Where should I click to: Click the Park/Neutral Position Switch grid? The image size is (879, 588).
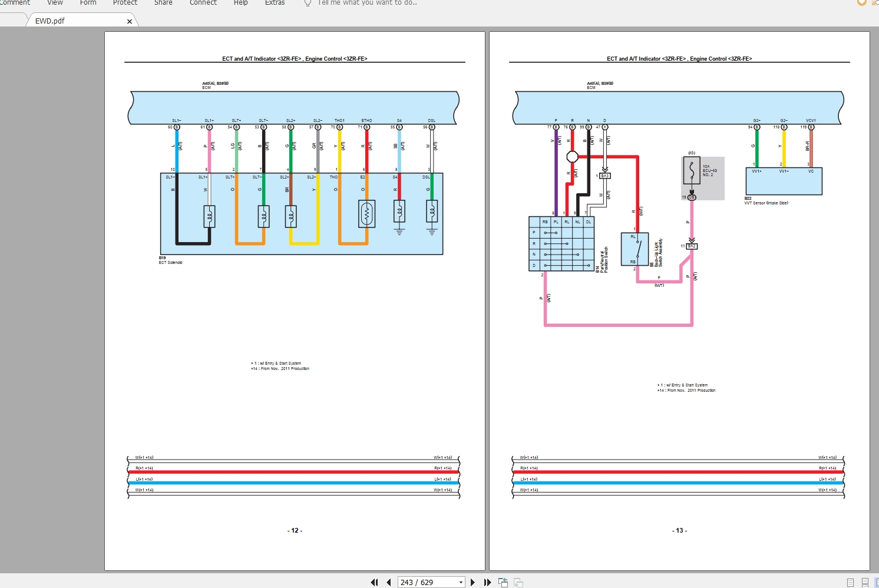pyautogui.click(x=562, y=244)
